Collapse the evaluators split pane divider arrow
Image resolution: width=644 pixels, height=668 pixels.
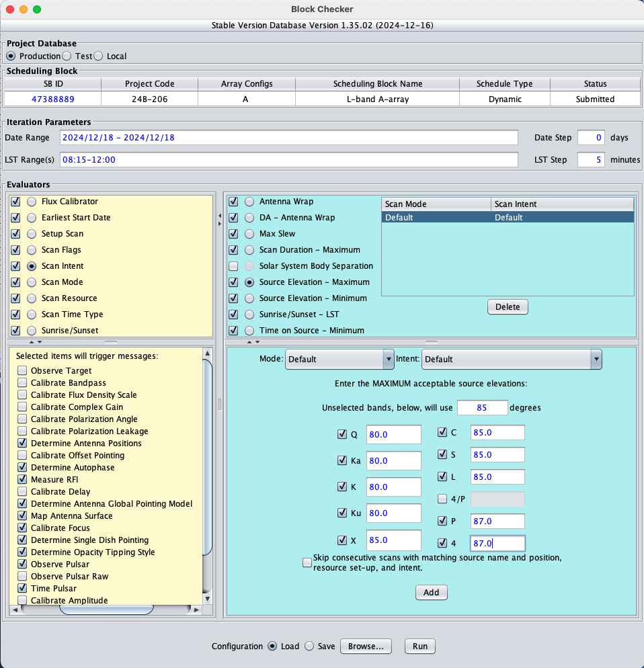click(x=219, y=216)
